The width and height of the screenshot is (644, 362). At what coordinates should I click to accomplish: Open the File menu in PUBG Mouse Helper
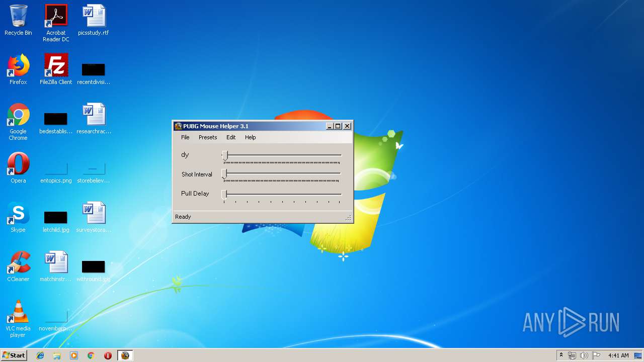[185, 137]
